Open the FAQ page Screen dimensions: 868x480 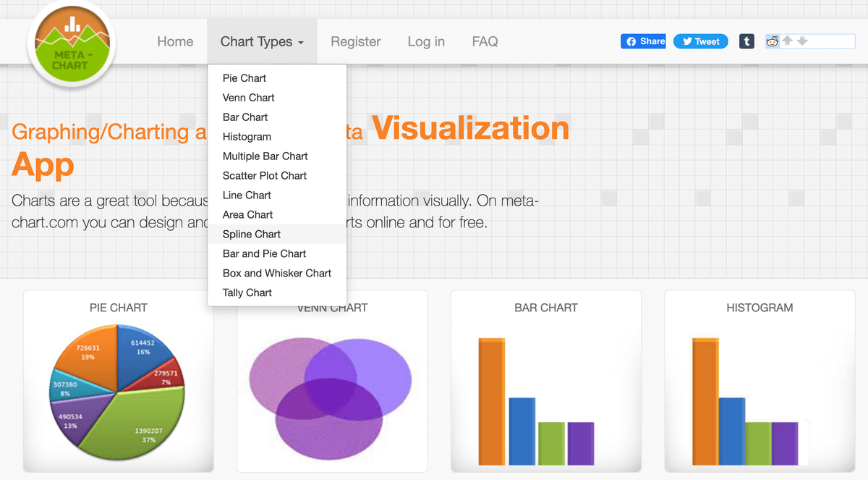tap(485, 42)
